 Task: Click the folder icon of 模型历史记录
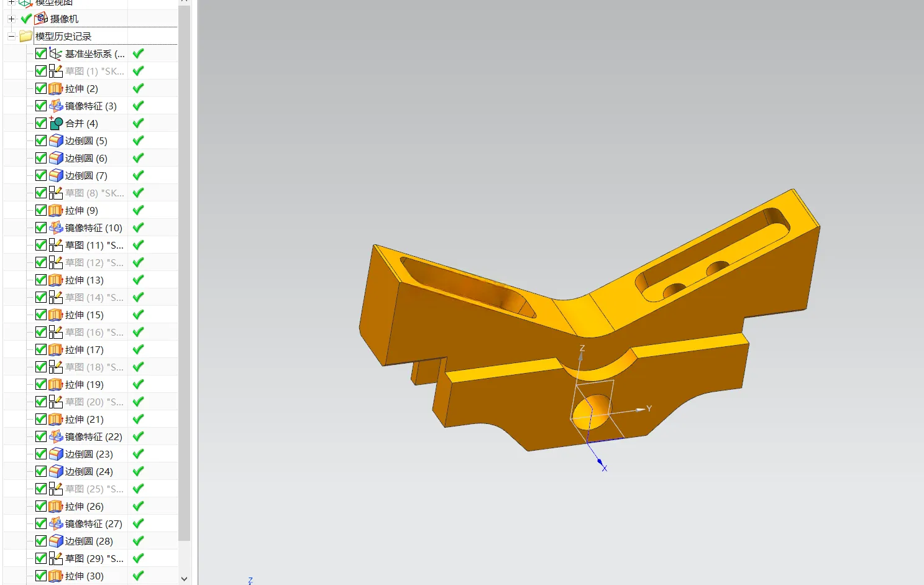point(25,36)
